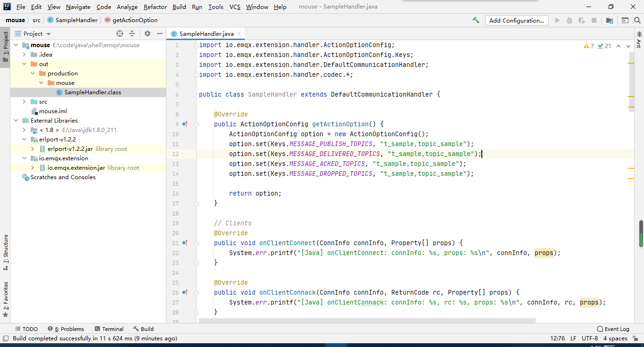Open the File menu
The image size is (644, 347).
tap(21, 7)
